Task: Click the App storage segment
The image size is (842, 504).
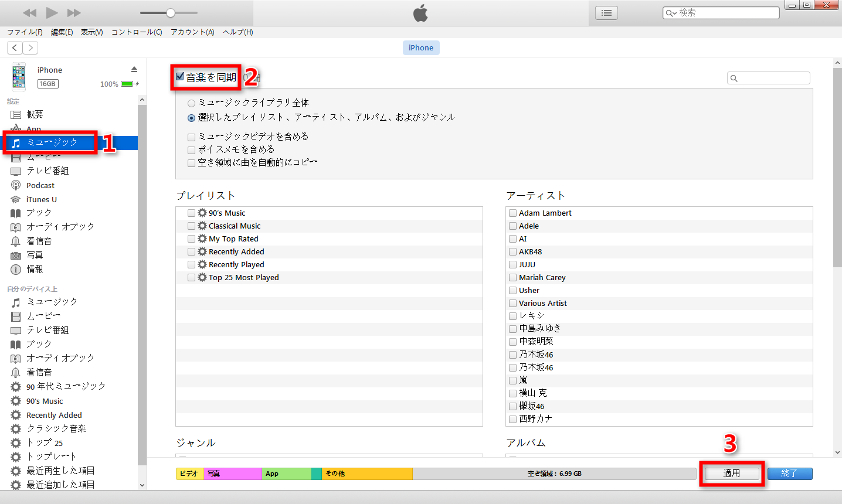Action: point(287,474)
